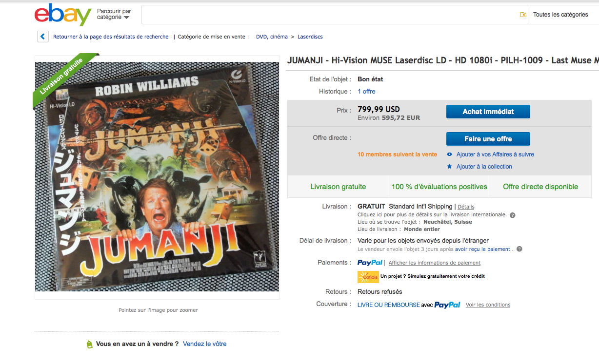This screenshot has width=599, height=364.
Task: Click the eye icon beside Ajouter à vos Affaires
Action: click(x=450, y=154)
